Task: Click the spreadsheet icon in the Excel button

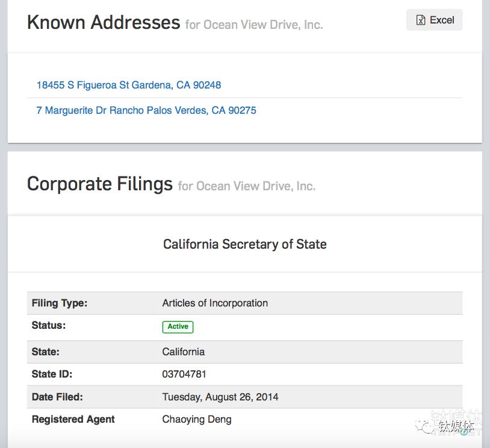Action: 421,20
